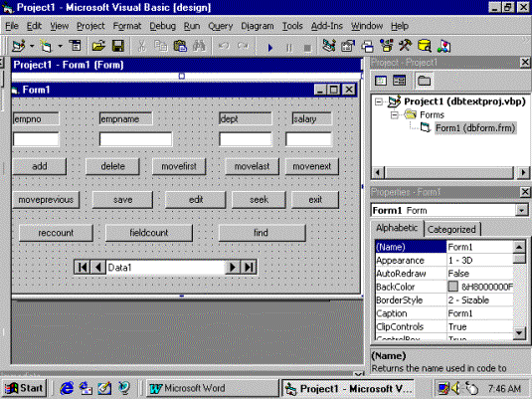Select the find button on Form1

pos(262,233)
